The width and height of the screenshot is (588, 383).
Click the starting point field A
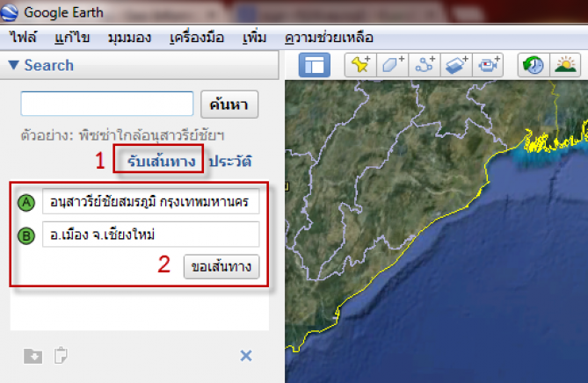tap(151, 202)
